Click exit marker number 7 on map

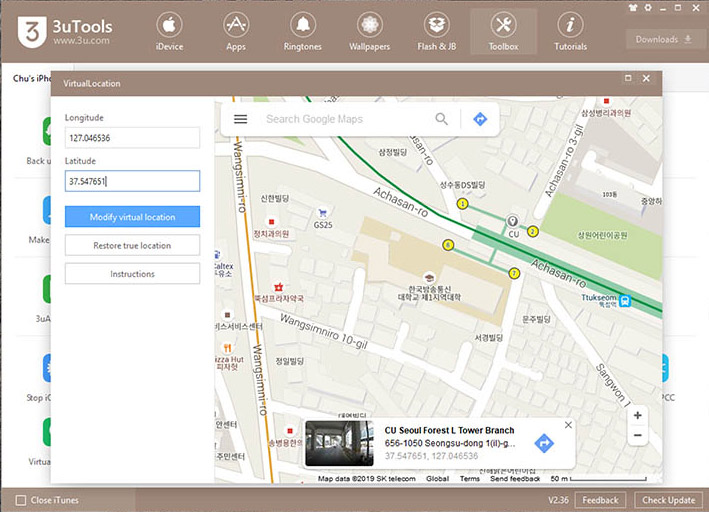(514, 273)
